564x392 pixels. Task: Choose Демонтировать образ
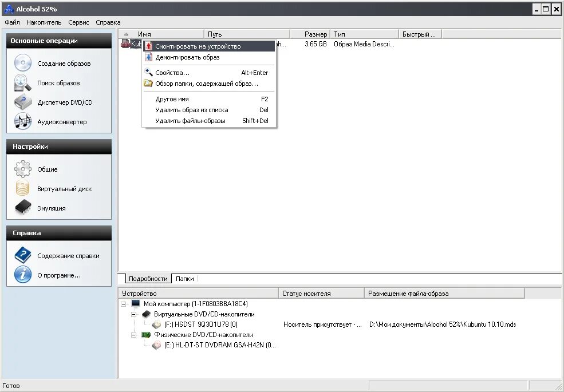[209, 57]
